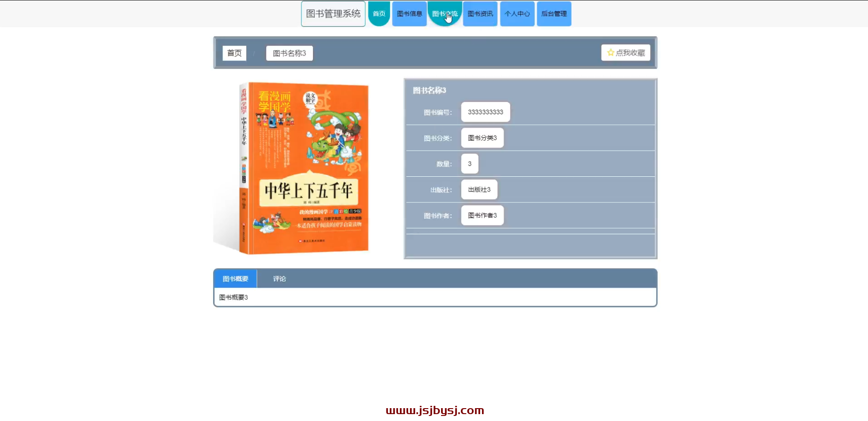Go to 首页 in the breadcrumb

pos(234,53)
